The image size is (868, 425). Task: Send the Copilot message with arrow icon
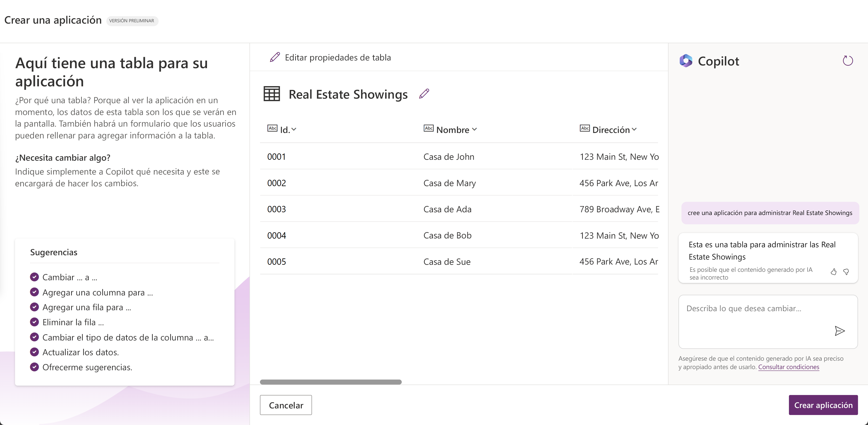point(839,331)
